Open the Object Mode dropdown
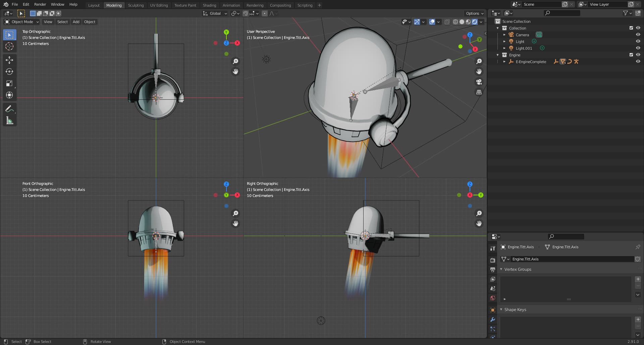 (x=22, y=22)
